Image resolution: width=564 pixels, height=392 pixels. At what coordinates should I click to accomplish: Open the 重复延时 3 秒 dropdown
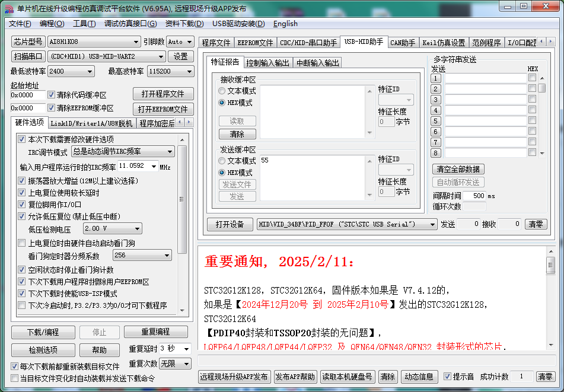186,349
